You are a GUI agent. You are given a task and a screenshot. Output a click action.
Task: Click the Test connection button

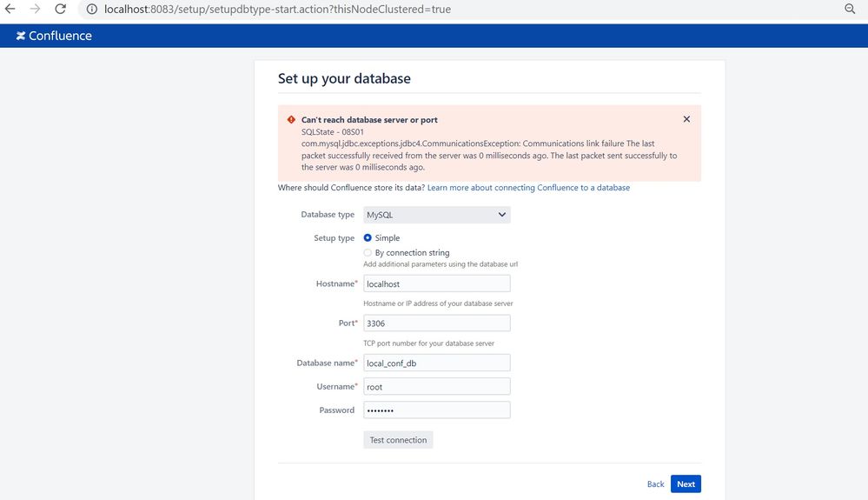point(398,440)
